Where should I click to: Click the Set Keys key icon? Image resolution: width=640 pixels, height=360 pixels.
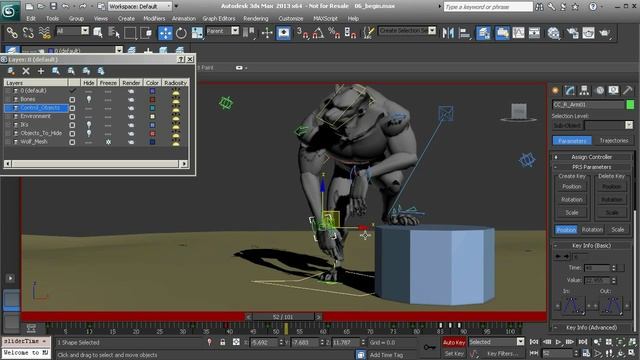point(429,347)
